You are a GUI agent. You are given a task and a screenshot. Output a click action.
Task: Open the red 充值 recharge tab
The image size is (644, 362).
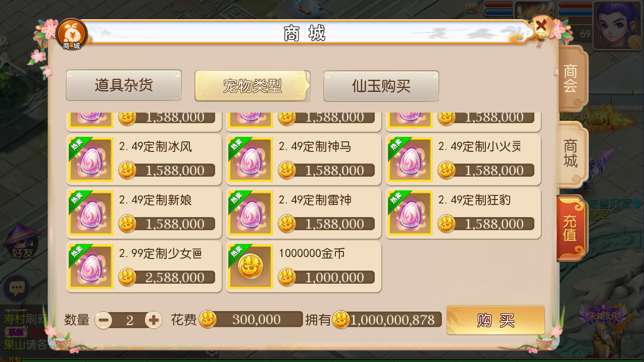pos(571,228)
